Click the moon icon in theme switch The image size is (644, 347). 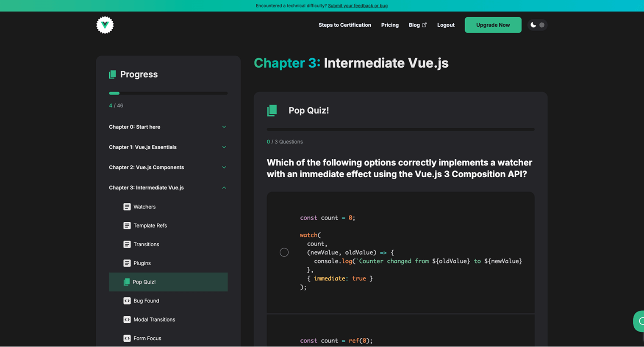tap(533, 25)
